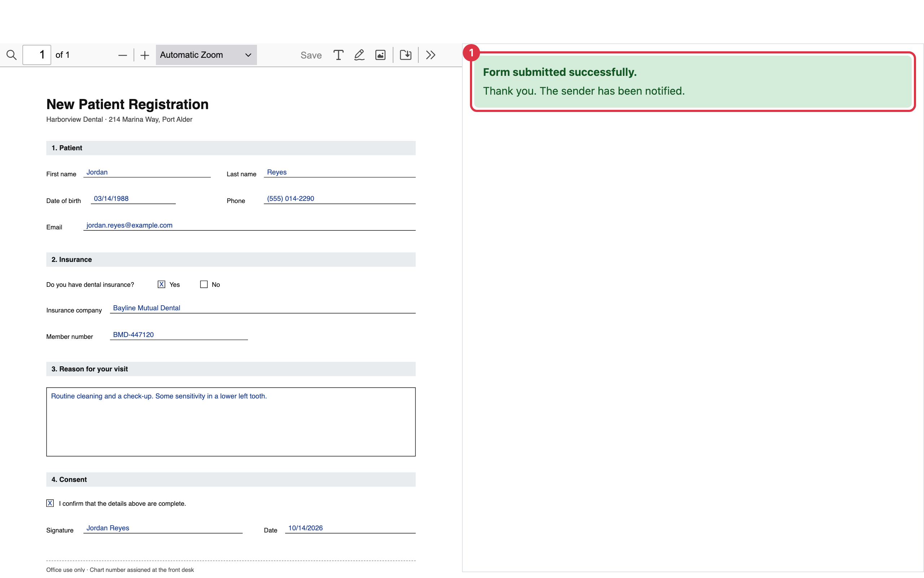Click the 'of 1' page count label

pos(62,55)
